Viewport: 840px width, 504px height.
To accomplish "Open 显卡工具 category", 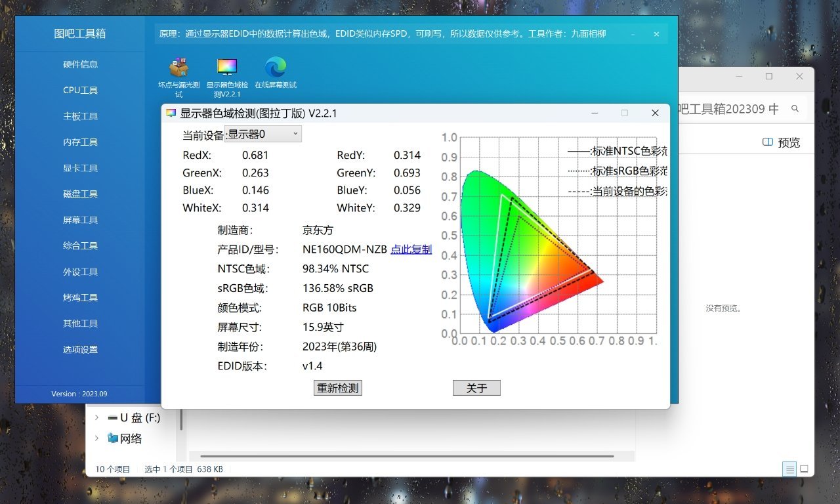I will [x=80, y=168].
